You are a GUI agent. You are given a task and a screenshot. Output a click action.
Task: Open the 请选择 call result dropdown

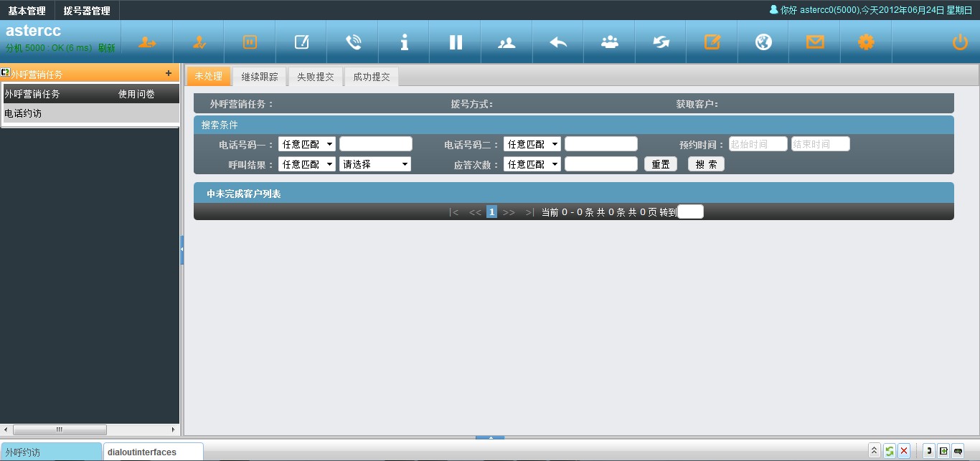(x=374, y=164)
